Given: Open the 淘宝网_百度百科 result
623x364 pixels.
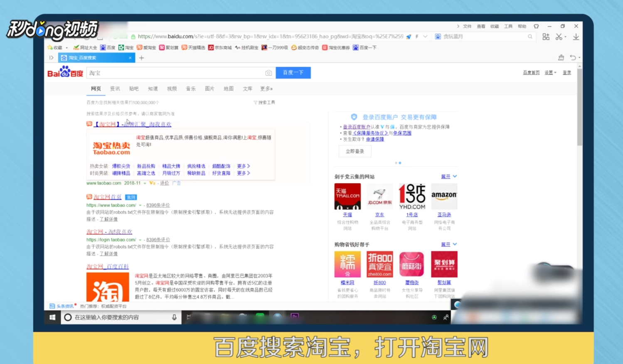Looking at the screenshot, I should point(108,266).
